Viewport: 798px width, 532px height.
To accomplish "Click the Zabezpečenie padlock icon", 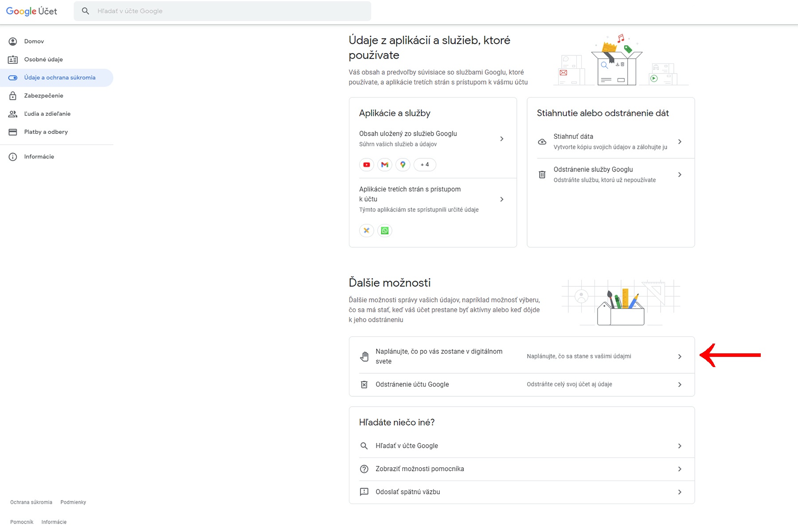I will click(13, 96).
